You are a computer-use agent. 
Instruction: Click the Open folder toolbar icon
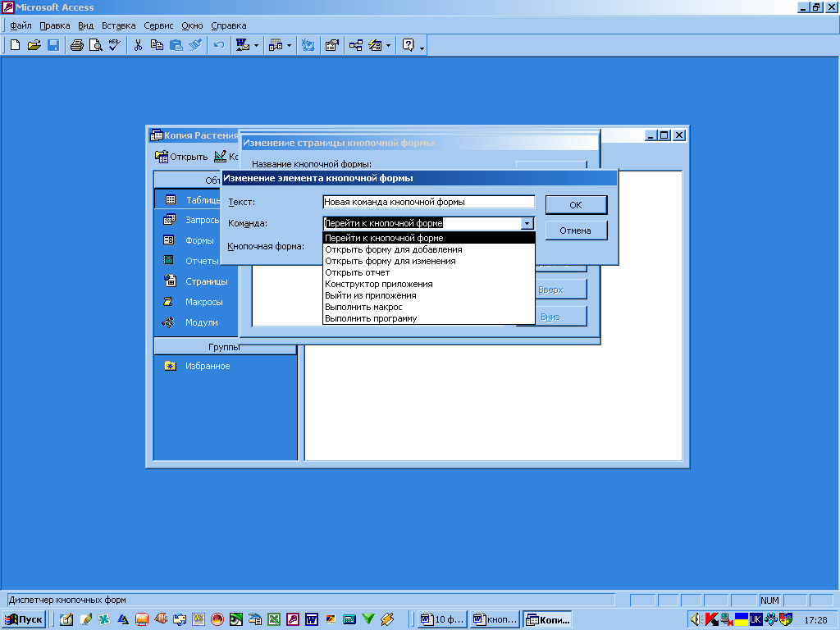click(34, 46)
